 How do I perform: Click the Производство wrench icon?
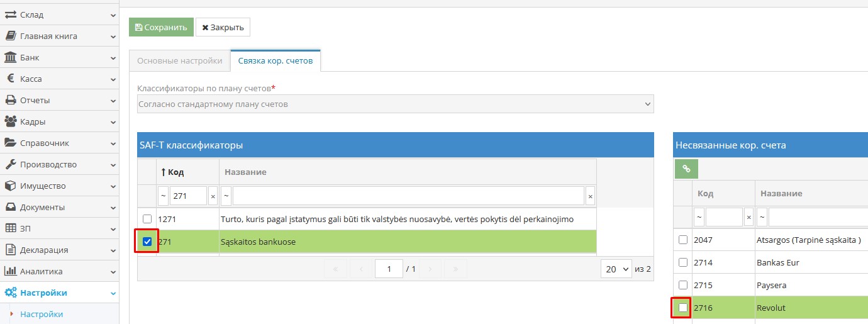click(11, 165)
